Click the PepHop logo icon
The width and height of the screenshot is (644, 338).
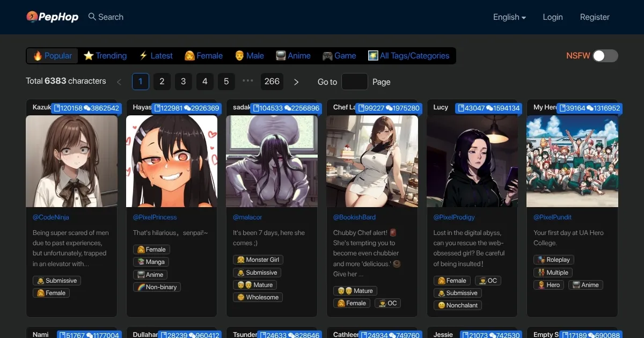click(32, 17)
